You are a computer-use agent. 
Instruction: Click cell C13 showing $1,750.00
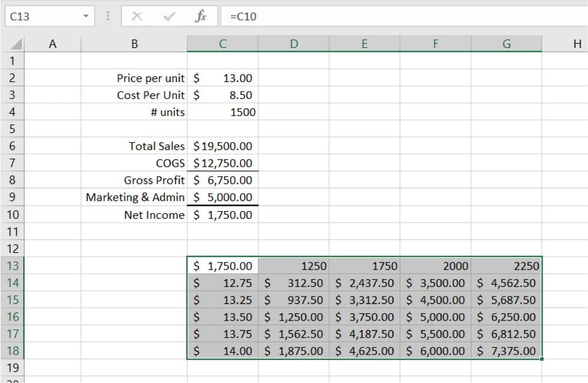[x=222, y=266]
